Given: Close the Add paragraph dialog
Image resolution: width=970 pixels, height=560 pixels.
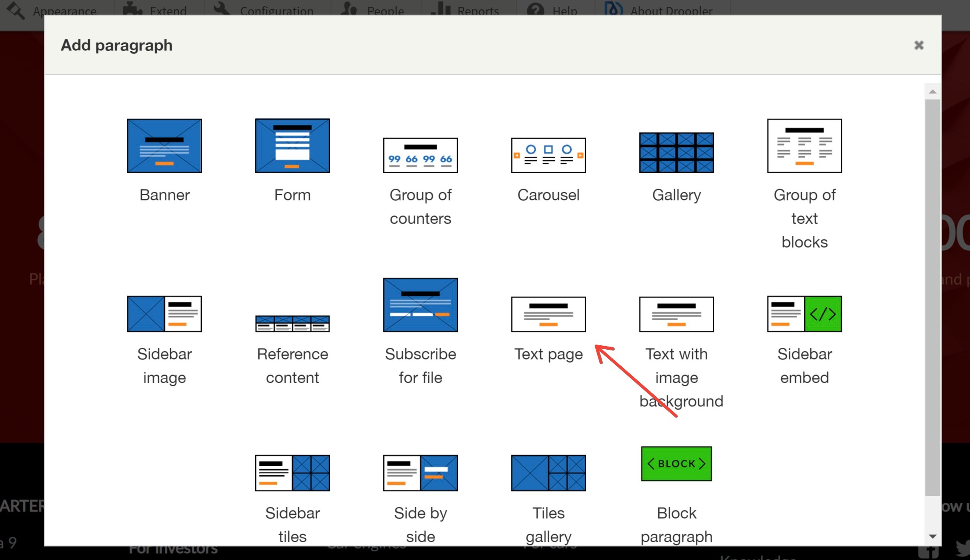Looking at the screenshot, I should (x=919, y=45).
